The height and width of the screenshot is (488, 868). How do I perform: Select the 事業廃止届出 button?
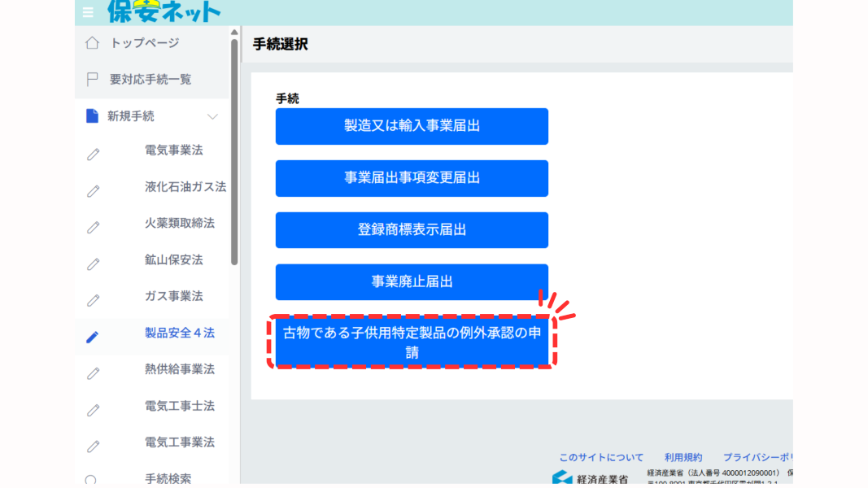[x=412, y=282]
